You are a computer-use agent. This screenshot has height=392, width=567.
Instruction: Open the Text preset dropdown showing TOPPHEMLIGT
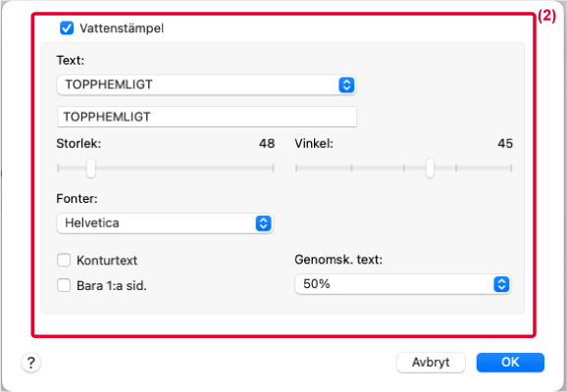(x=206, y=85)
